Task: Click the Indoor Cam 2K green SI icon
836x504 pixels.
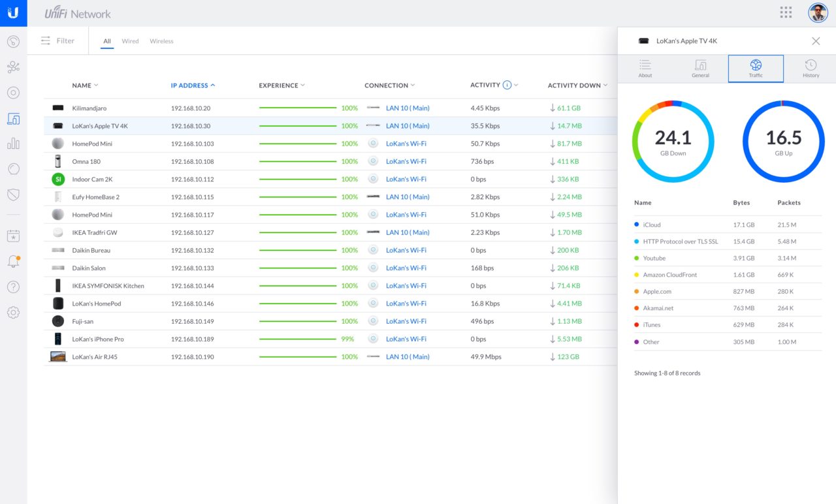Action: pos(58,179)
